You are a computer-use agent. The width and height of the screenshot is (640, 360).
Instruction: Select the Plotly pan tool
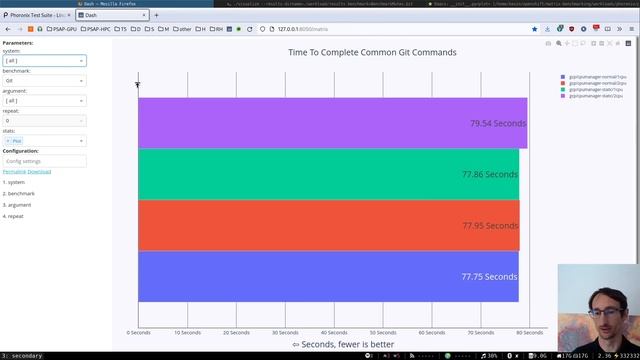pos(567,43)
